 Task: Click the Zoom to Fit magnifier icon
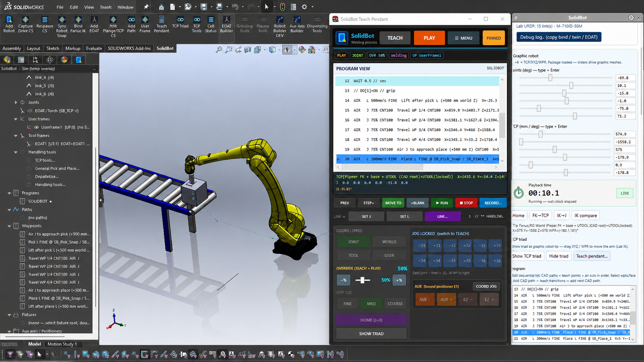pos(219,50)
